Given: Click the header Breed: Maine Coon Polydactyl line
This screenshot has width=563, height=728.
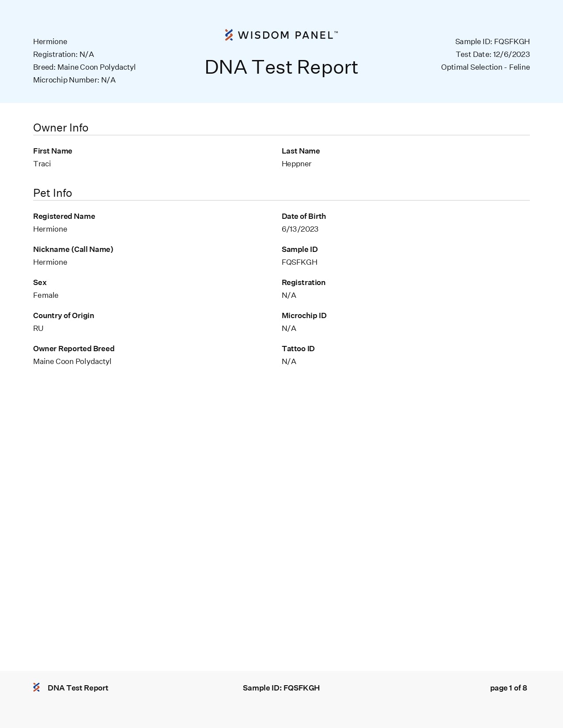Looking at the screenshot, I should point(84,67).
